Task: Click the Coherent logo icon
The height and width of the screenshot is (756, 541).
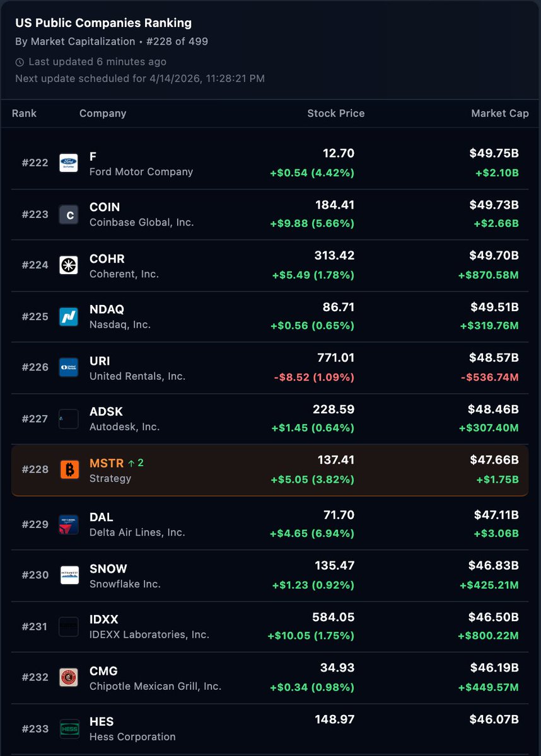Action: (69, 265)
